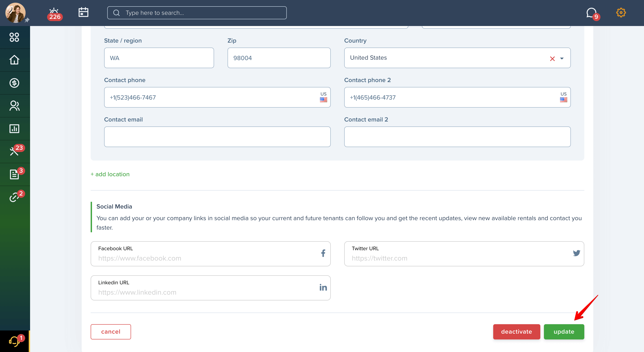The image size is (644, 352).
Task: Click the pin icon next to avatar
Action: coord(27,20)
